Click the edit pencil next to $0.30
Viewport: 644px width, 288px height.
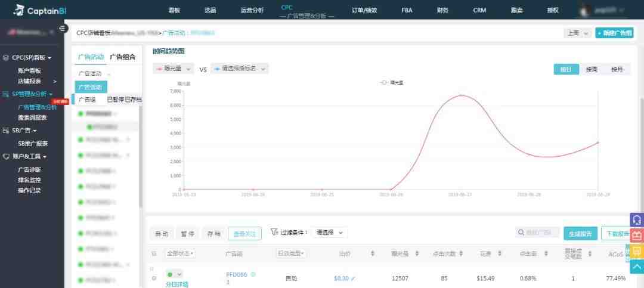click(x=353, y=278)
